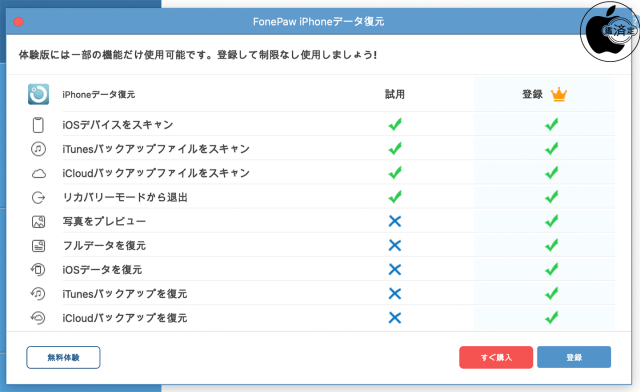This screenshot has width=640, height=392.
Task: Click the phone icon beside iOSデバイスをスキャン
Action: (x=38, y=125)
